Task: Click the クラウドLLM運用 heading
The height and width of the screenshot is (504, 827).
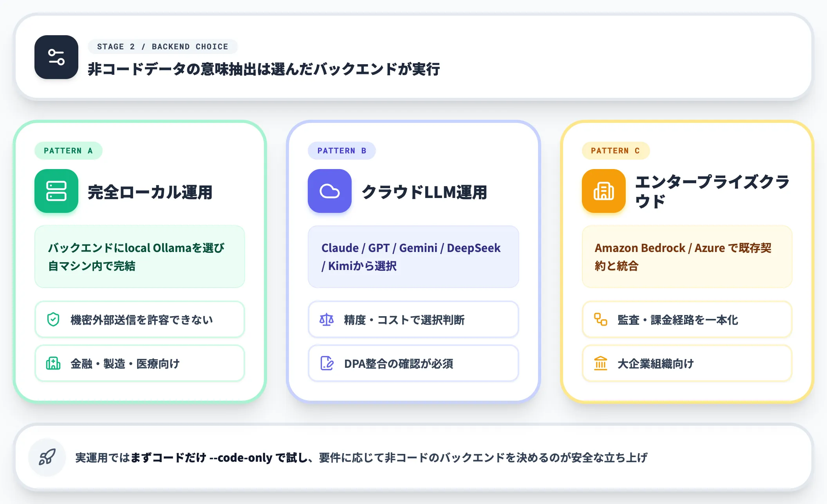Action: point(424,192)
